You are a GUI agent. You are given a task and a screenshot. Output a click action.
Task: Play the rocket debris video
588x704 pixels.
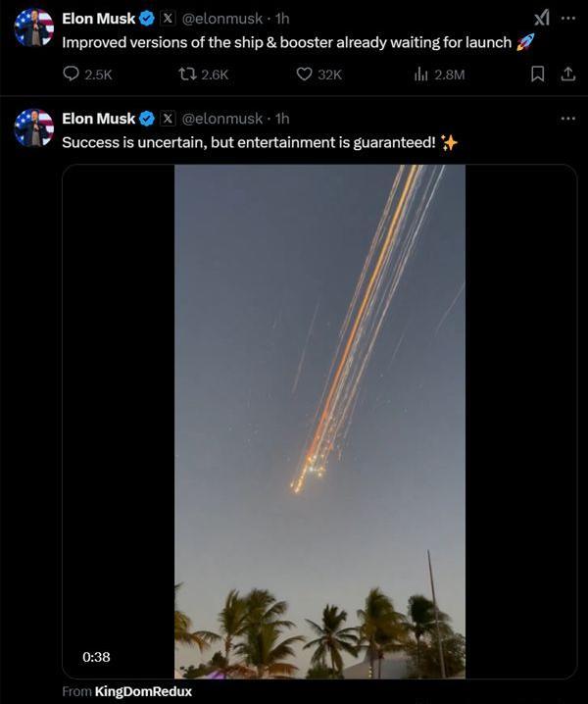pyautogui.click(x=319, y=422)
